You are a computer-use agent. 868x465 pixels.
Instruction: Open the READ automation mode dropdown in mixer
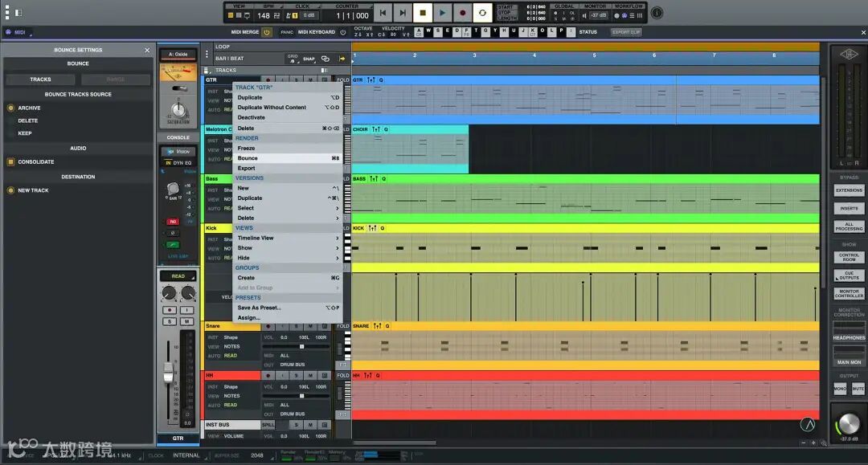(178, 276)
